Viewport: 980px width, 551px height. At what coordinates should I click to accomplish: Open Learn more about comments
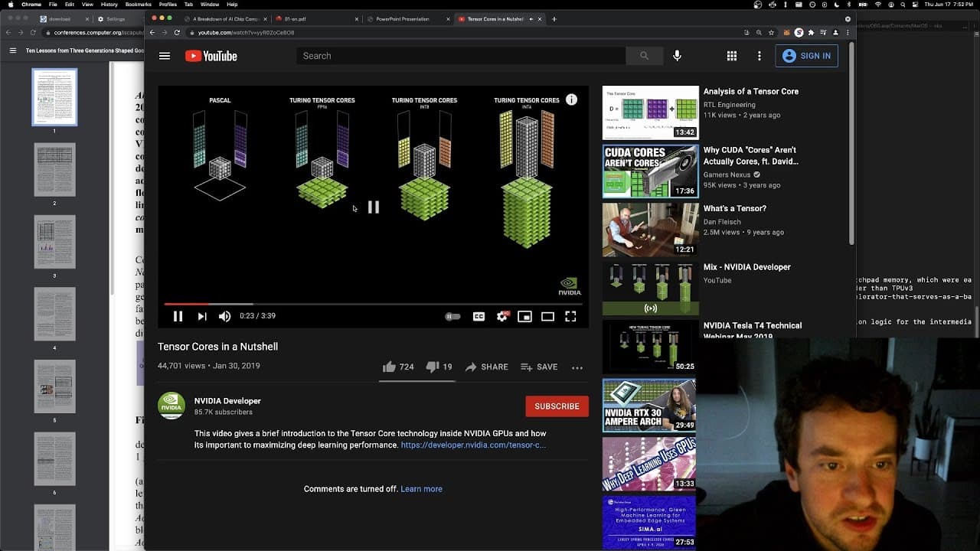421,489
